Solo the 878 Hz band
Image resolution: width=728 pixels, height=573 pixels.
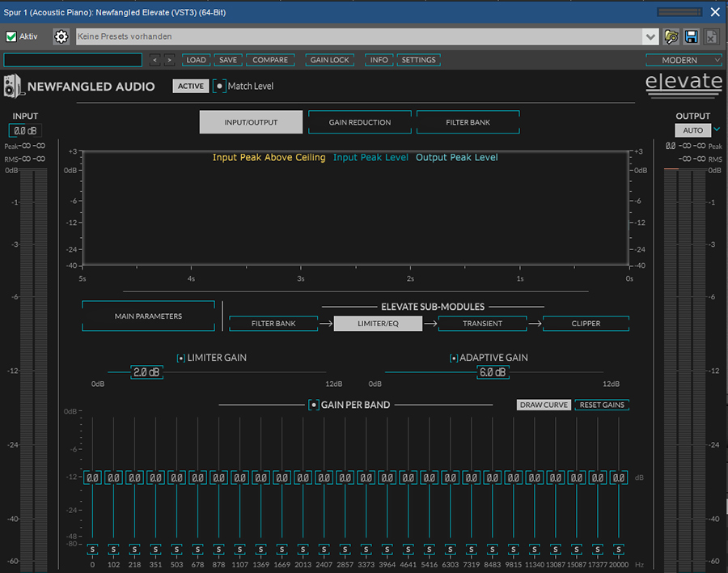pyautogui.click(x=218, y=550)
